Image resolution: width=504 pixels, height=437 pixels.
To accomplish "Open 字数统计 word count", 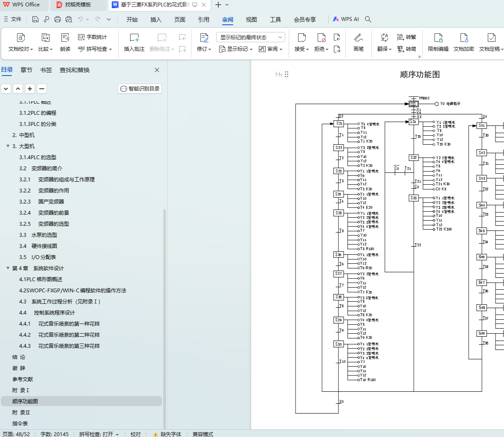I will (x=93, y=37).
